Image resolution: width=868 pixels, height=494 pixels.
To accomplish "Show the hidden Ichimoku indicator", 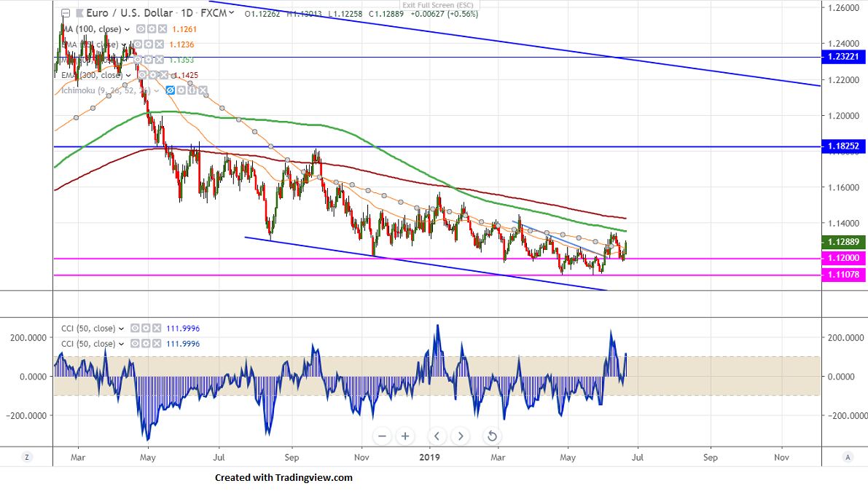I will pos(171,90).
